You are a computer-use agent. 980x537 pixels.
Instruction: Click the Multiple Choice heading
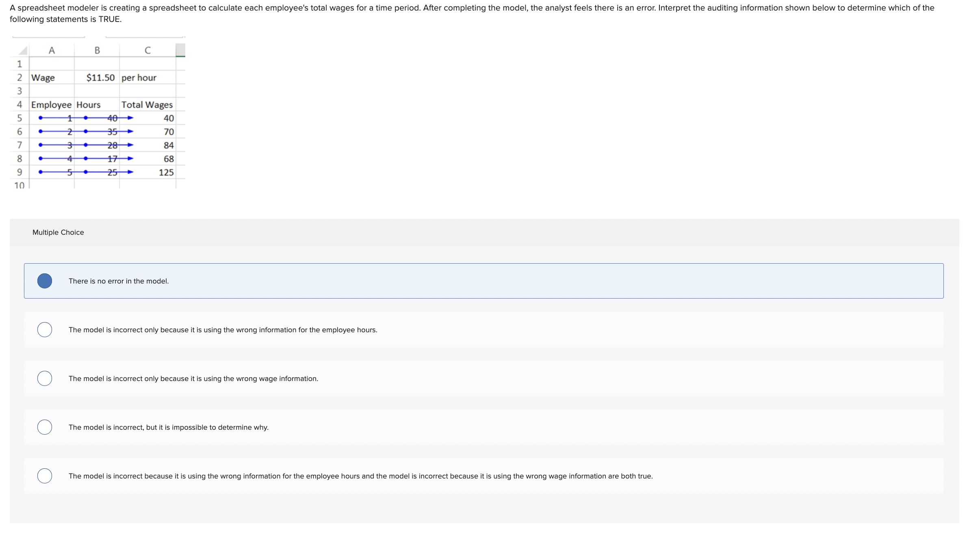coord(58,232)
